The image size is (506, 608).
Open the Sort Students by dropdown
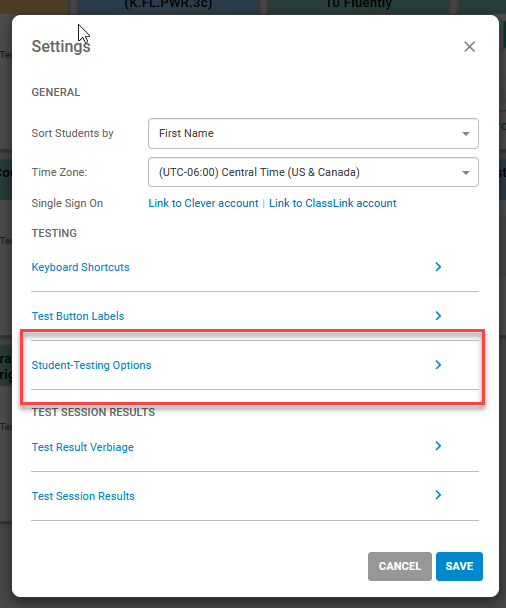(x=313, y=133)
